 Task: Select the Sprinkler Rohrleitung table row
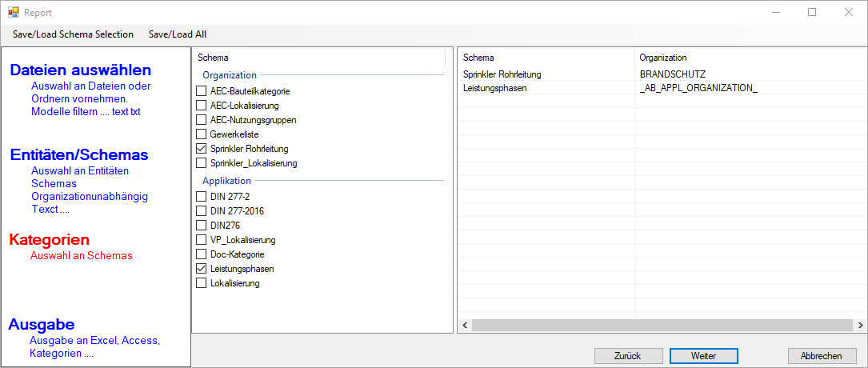click(x=662, y=74)
